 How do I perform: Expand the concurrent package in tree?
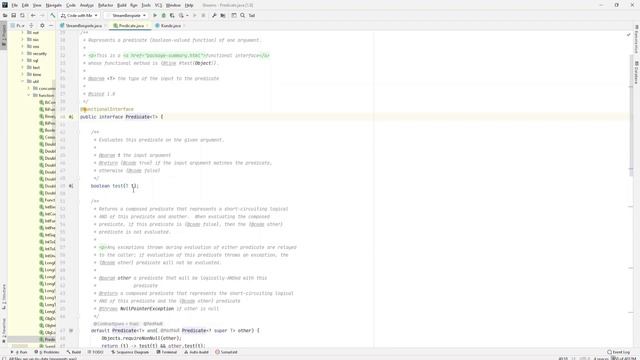click(29, 89)
